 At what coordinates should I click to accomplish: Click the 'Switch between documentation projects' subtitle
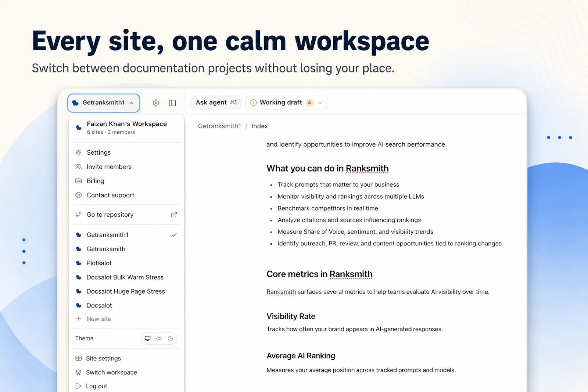click(213, 68)
